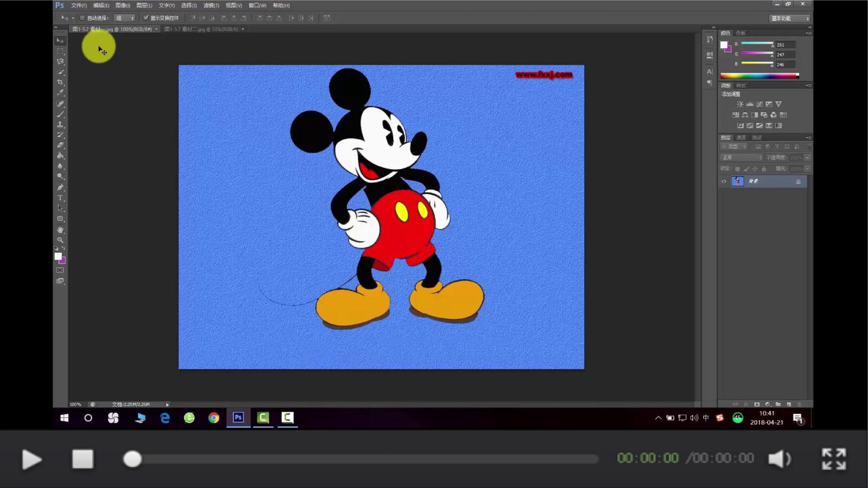Select the Blur tool
The image size is (868, 488).
pyautogui.click(x=60, y=166)
